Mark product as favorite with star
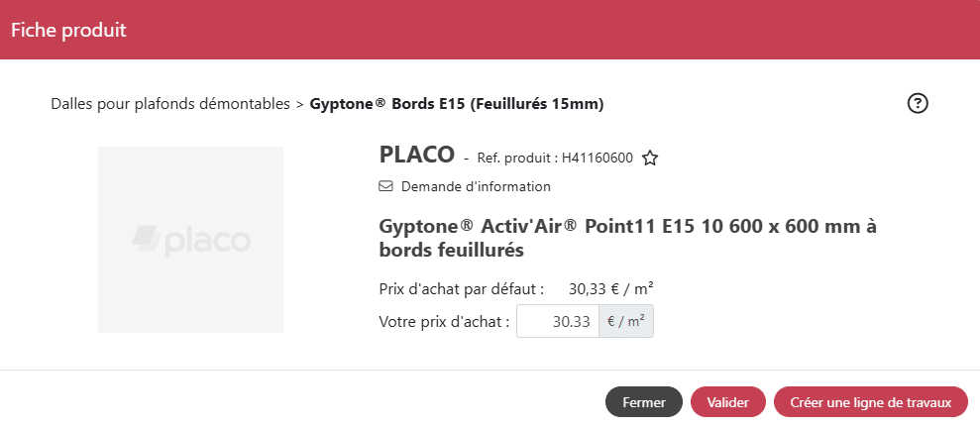The width and height of the screenshot is (980, 428). pyautogui.click(x=650, y=158)
